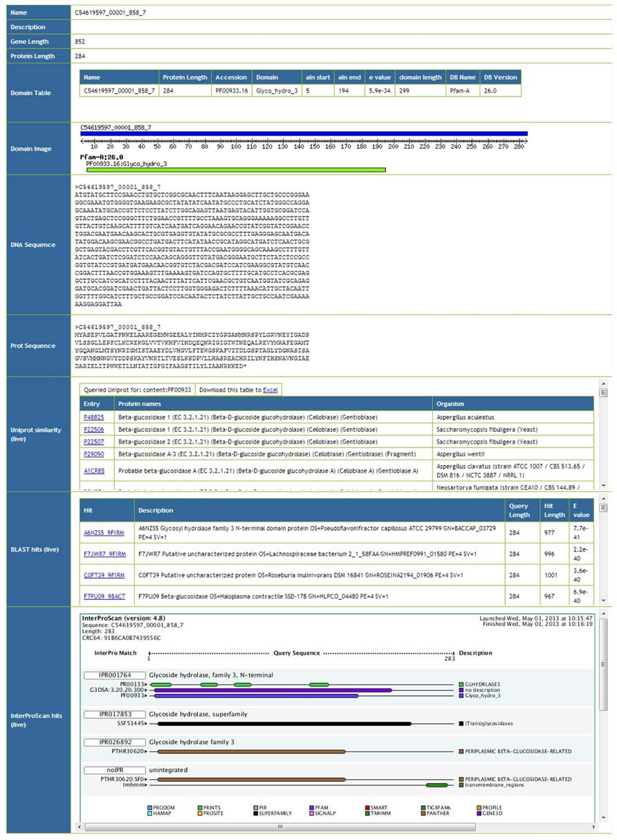Click the PIR legend color box
This screenshot has width=617, height=840.
click(x=255, y=807)
